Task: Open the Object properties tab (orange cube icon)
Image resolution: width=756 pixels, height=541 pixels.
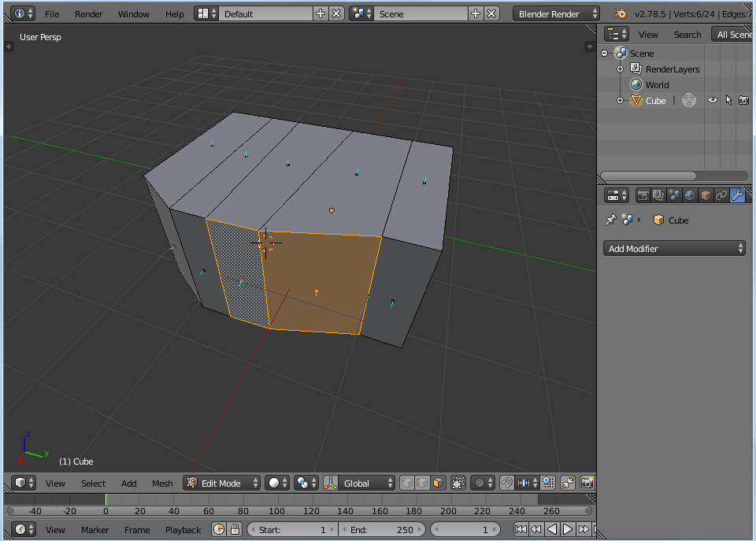Action: tap(706, 195)
